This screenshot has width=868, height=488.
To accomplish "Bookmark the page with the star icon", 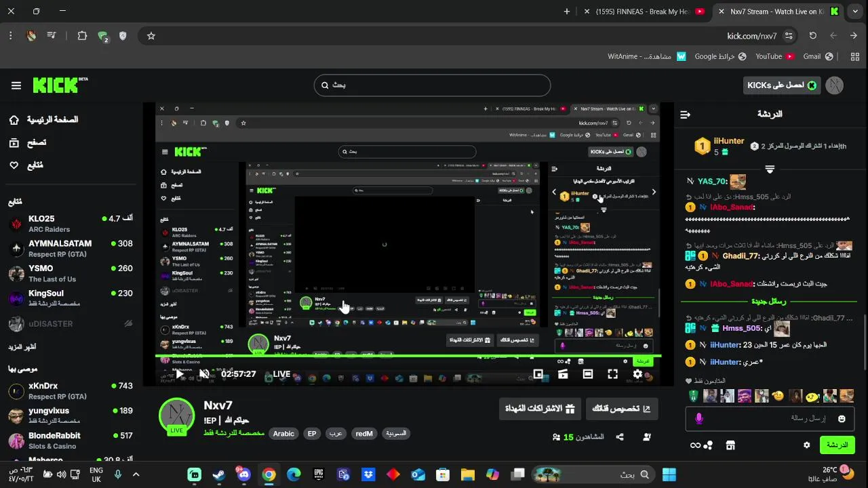I will pos(151,36).
